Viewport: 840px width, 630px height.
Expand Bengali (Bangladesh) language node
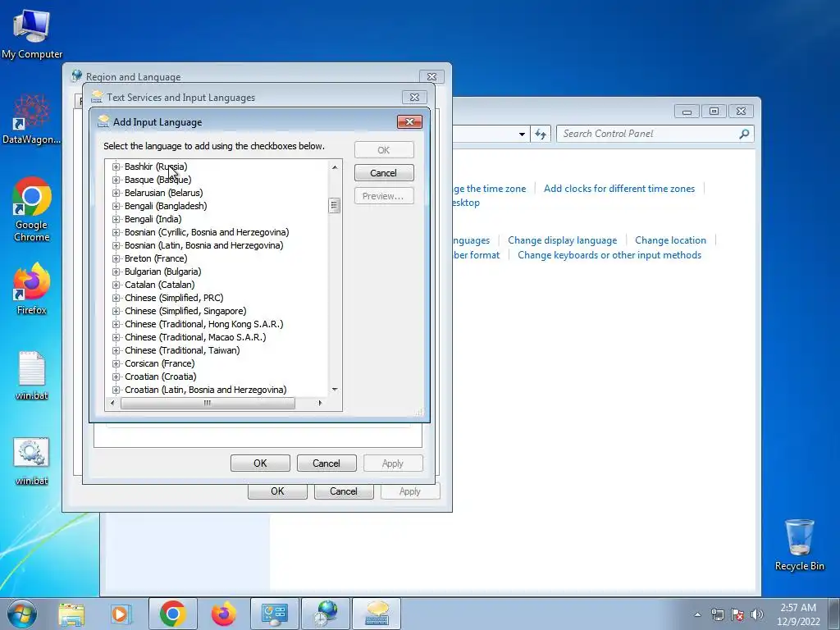(x=116, y=206)
